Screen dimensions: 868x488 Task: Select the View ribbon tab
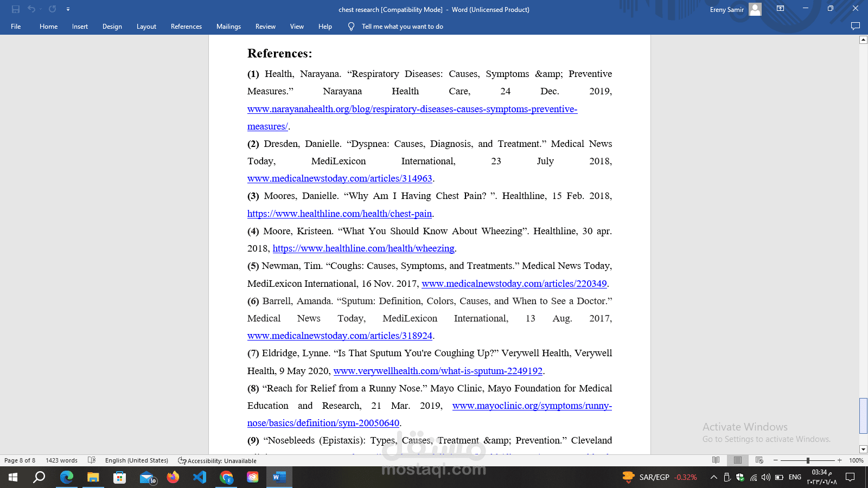click(297, 27)
